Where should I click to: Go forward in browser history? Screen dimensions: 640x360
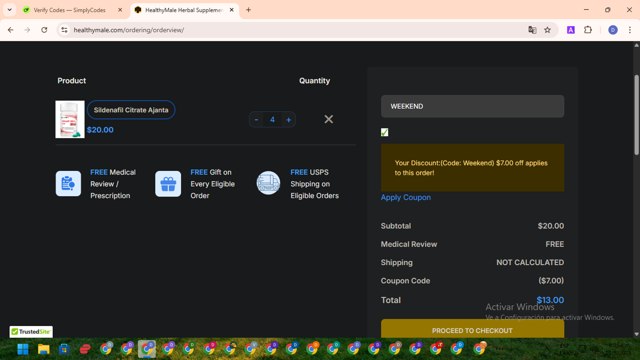[27, 30]
